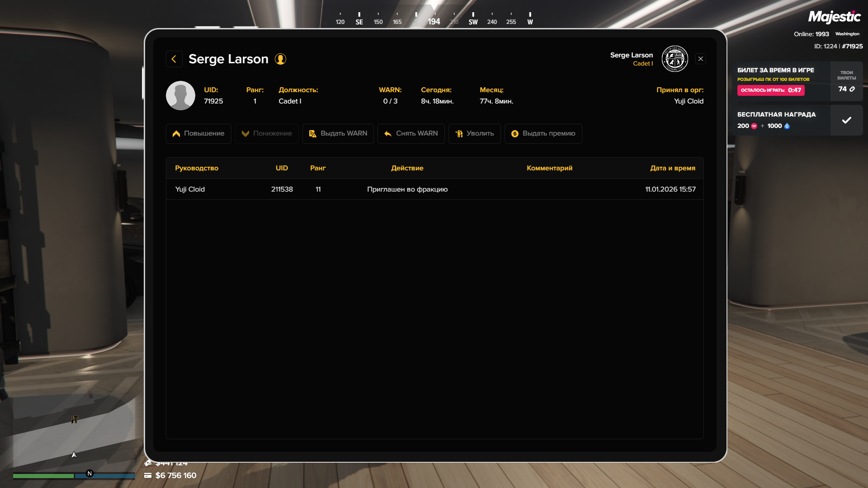Click the remaining time badge 0:47

771,90
